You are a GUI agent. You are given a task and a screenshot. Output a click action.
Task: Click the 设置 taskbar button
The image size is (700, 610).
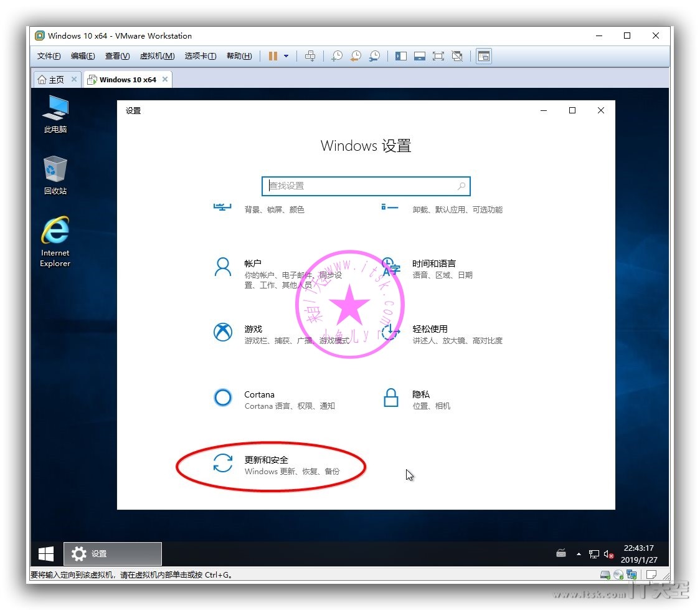point(113,554)
